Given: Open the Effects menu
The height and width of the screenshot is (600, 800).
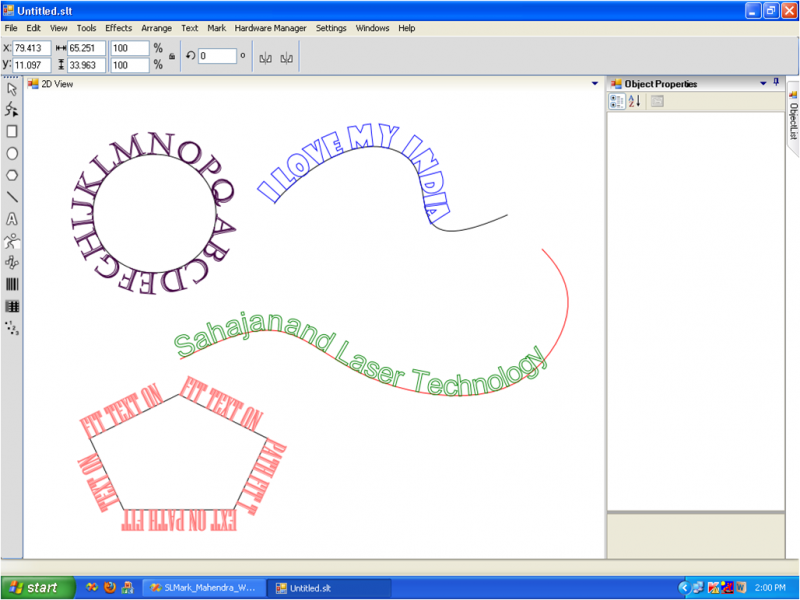Looking at the screenshot, I should click(x=118, y=28).
